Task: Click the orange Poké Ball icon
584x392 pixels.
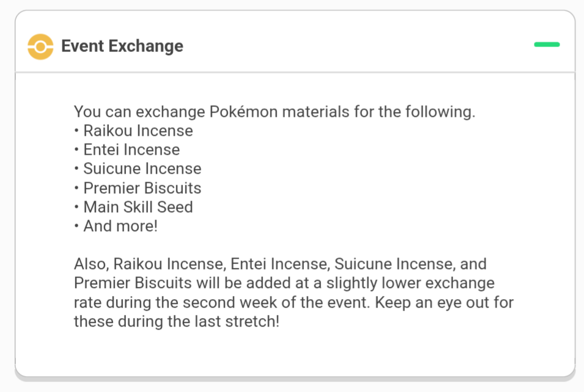Action: (40, 46)
